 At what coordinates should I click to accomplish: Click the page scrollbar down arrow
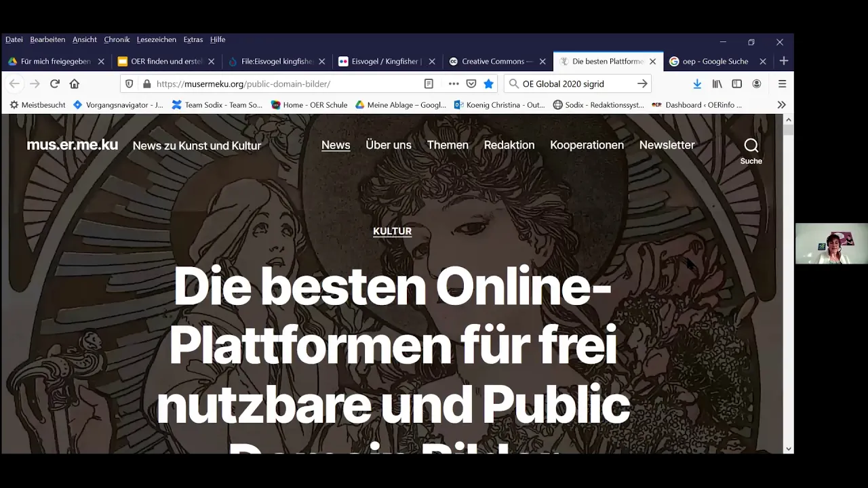click(x=788, y=448)
